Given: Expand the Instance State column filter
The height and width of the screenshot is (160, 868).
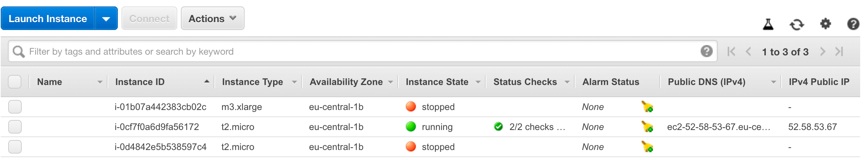Looking at the screenshot, I should 478,82.
